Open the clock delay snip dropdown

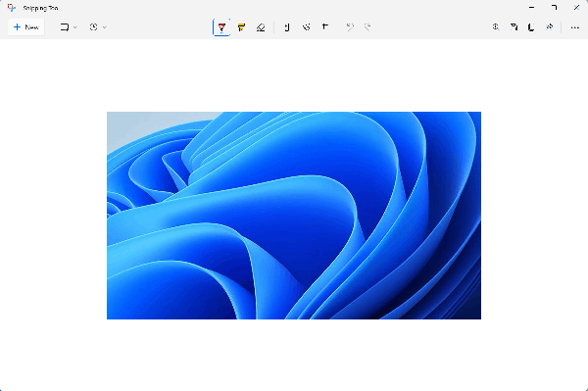(x=97, y=27)
